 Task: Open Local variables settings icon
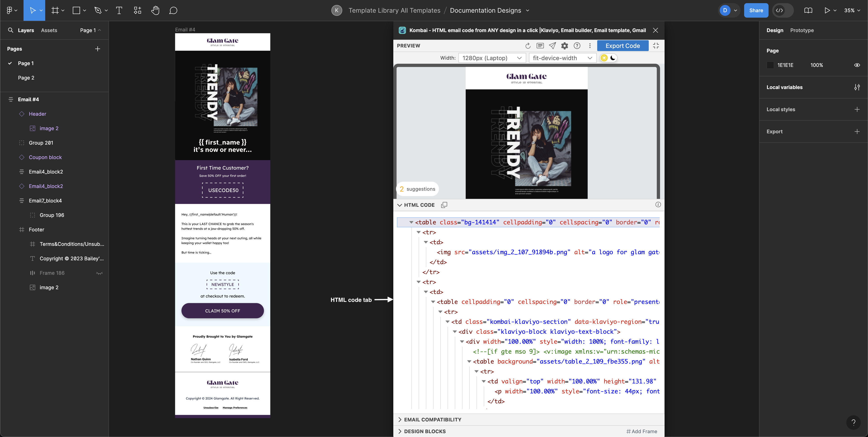coord(857,87)
